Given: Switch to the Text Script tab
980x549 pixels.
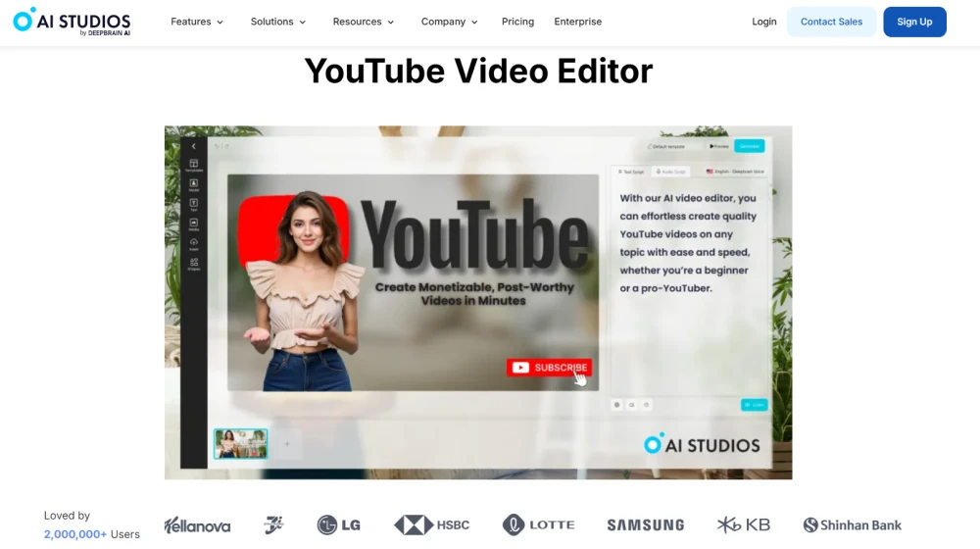Looking at the screenshot, I should tap(631, 172).
